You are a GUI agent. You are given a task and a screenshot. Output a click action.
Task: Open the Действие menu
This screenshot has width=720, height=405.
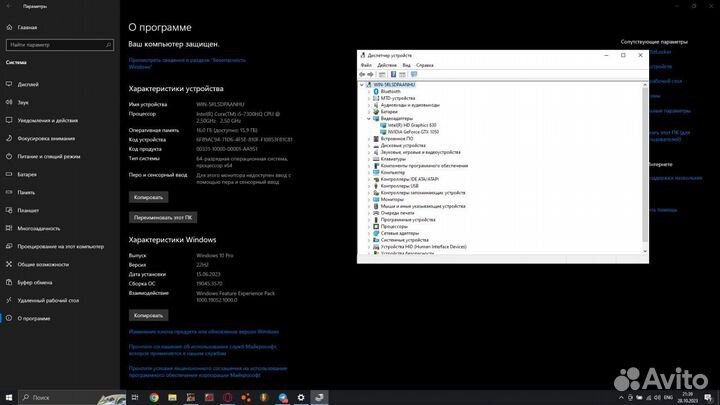pos(387,65)
